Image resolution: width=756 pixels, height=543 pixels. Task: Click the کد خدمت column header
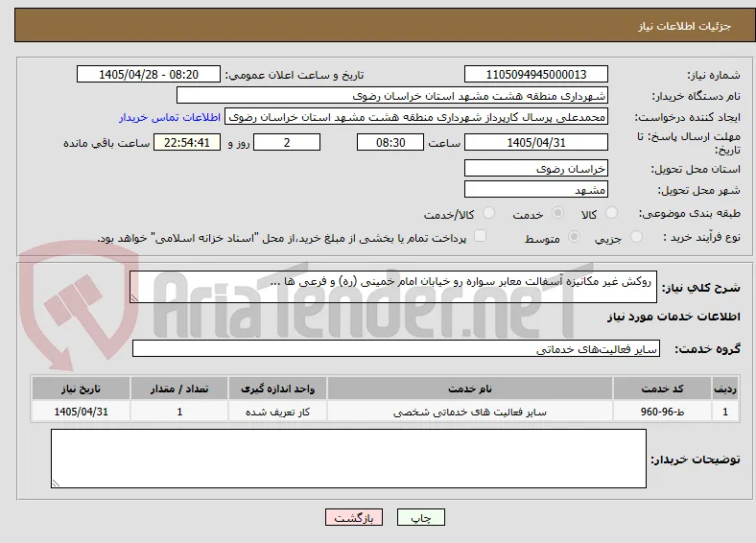point(663,389)
